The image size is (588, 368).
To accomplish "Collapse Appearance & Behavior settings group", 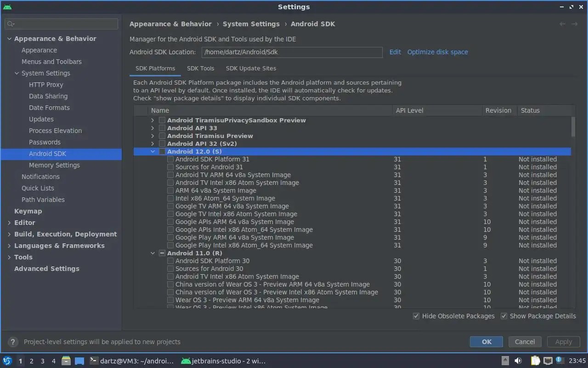I will [9, 39].
